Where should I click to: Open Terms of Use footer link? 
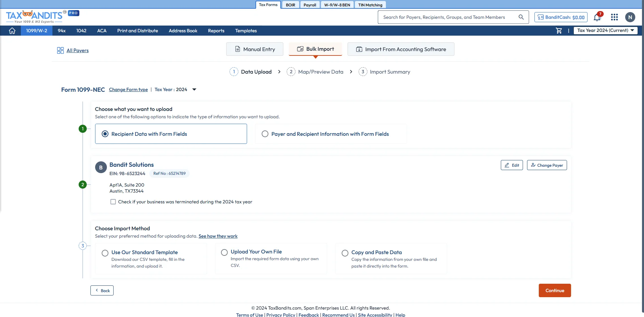click(249, 315)
